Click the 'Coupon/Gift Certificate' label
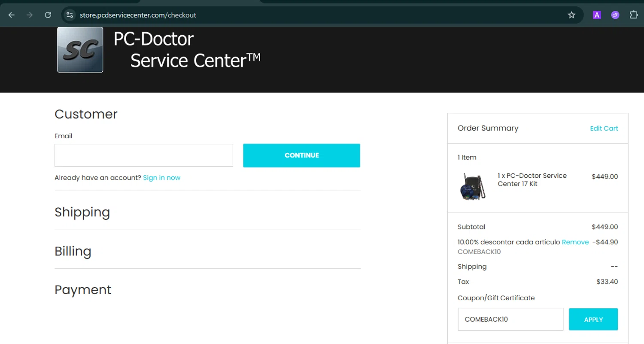 (x=496, y=298)
